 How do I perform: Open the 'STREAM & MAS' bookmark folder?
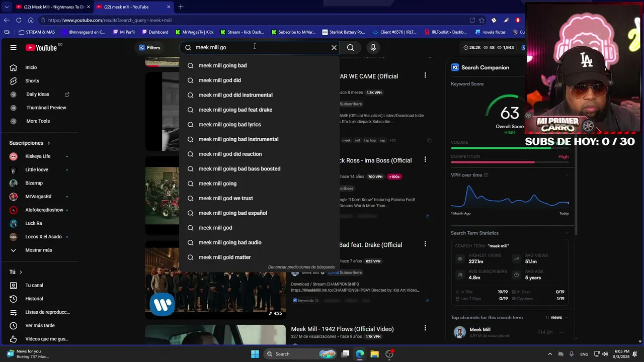pos(37,32)
